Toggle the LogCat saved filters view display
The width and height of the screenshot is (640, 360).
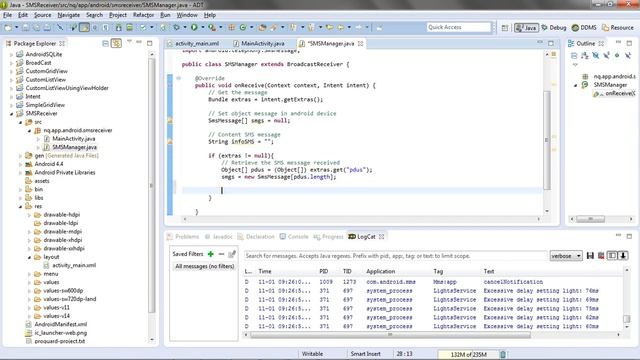pyautogui.click(x=612, y=256)
